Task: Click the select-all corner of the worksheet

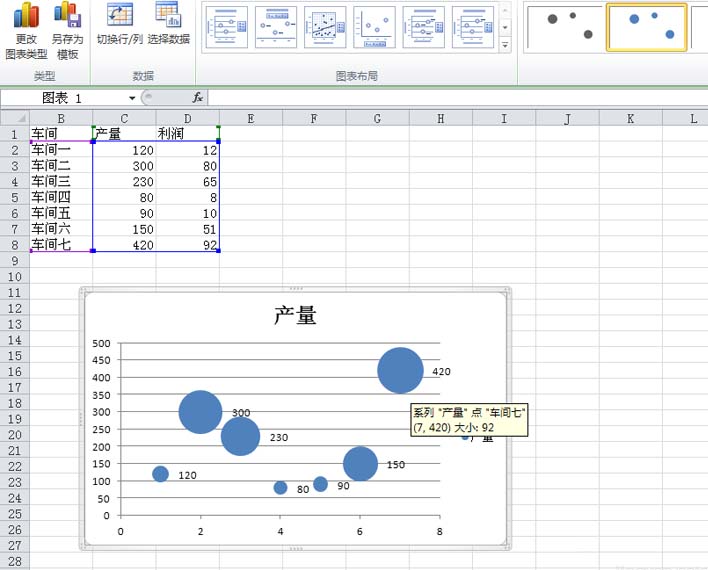Action: (14, 118)
